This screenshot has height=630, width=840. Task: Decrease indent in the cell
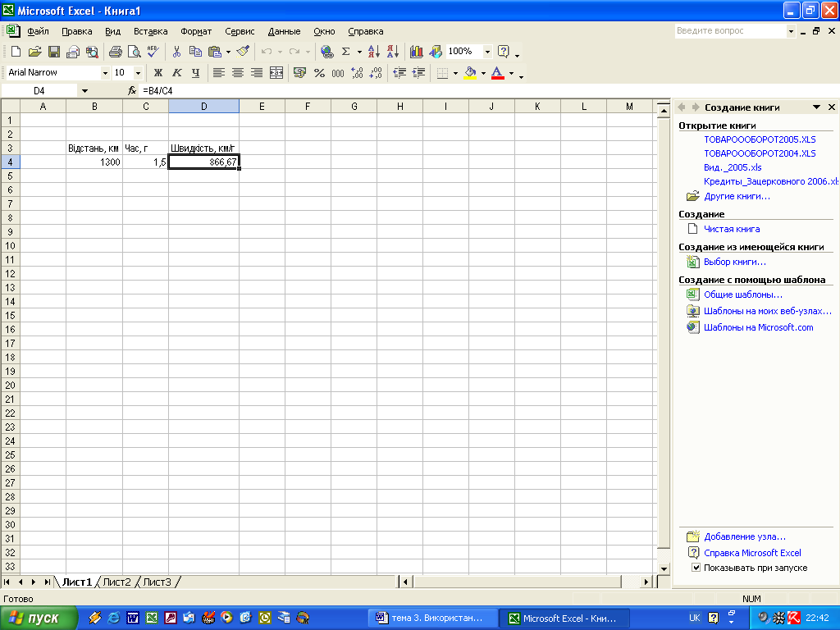click(399, 73)
